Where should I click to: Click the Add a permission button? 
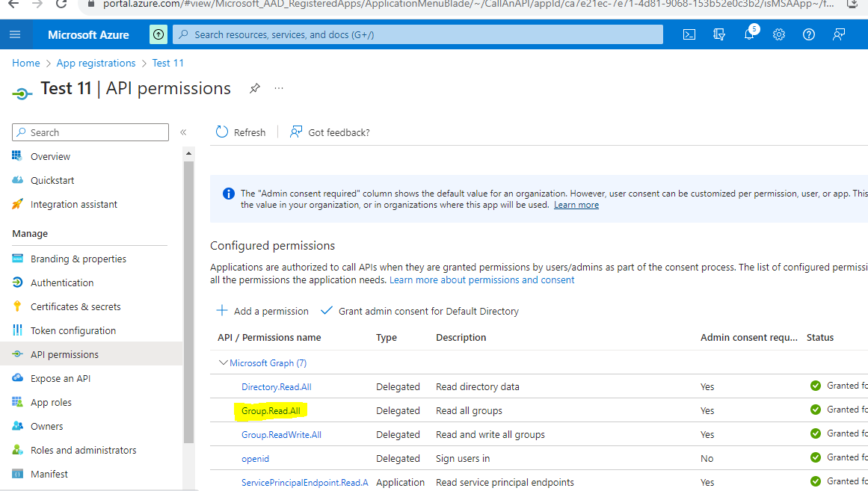click(x=262, y=311)
